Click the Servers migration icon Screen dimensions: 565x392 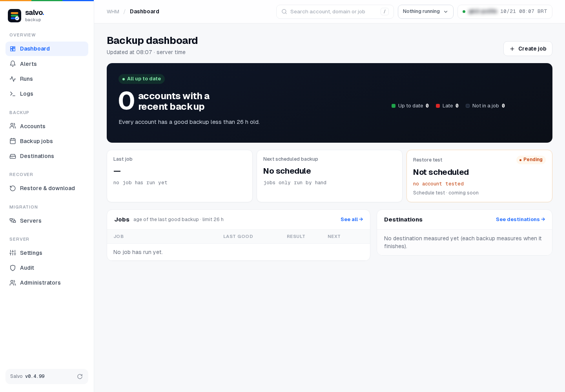click(13, 221)
